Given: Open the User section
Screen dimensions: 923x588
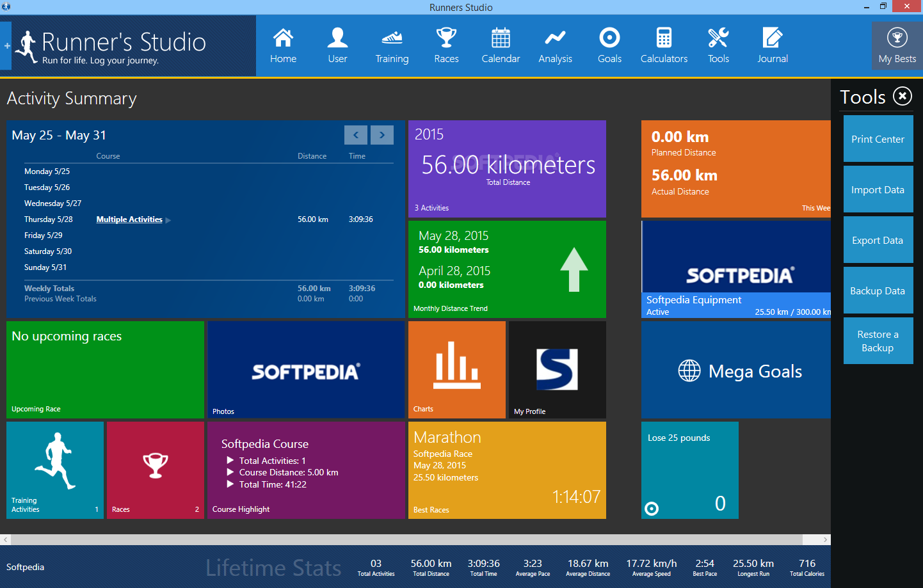Looking at the screenshot, I should click(337, 45).
